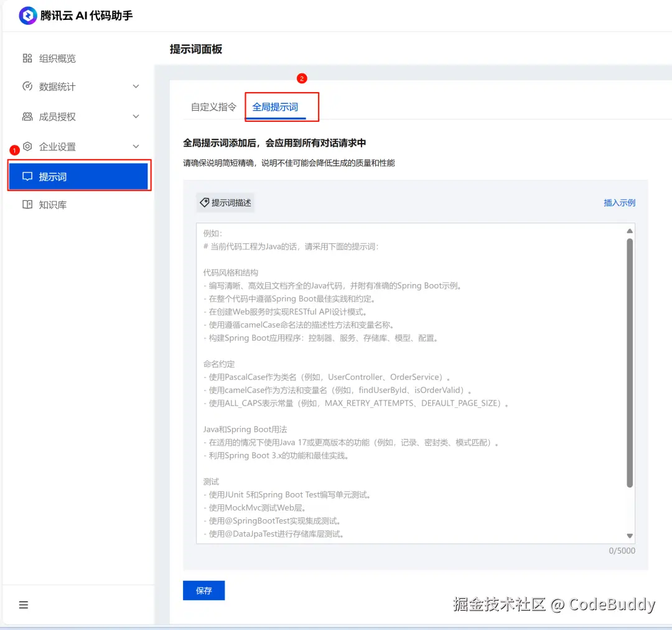
Task: Switch to the 自定义指令 tab
Action: point(213,106)
